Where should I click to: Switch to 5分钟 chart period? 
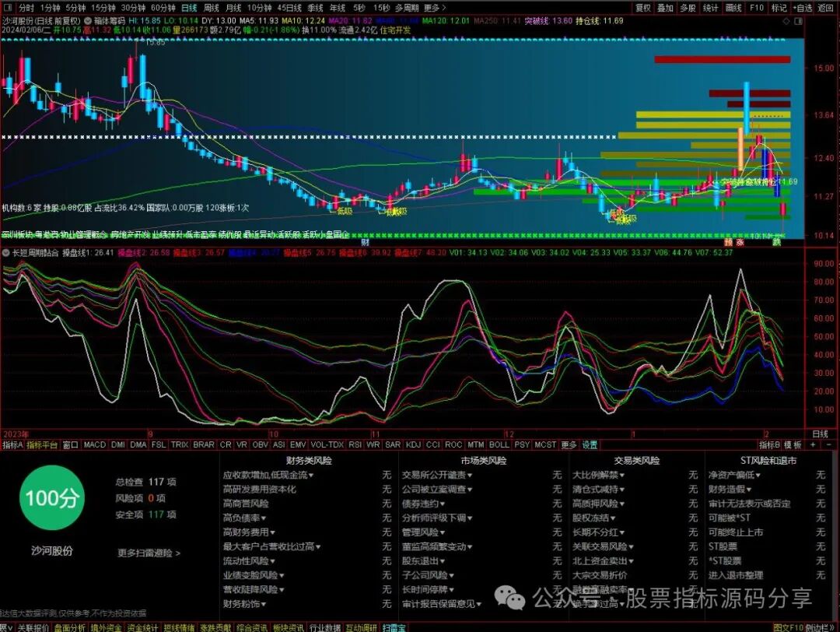[75, 8]
